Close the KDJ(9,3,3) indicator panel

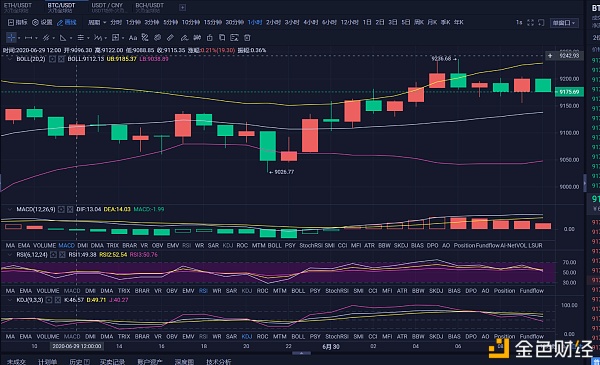tap(58, 300)
